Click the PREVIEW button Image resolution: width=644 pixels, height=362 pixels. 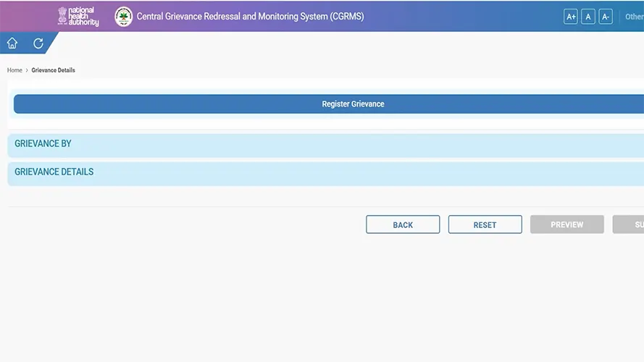click(566, 224)
